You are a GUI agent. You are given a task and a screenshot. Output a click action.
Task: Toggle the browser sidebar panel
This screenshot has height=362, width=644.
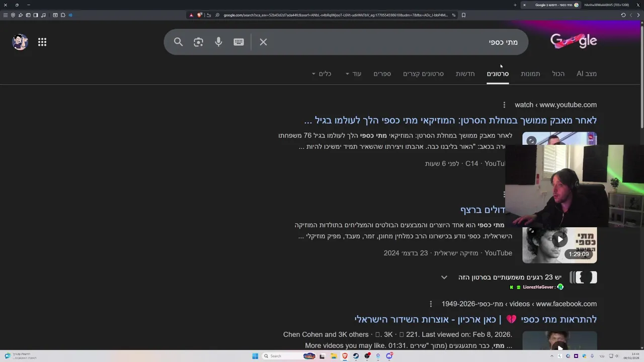pyautogui.click(x=36, y=15)
